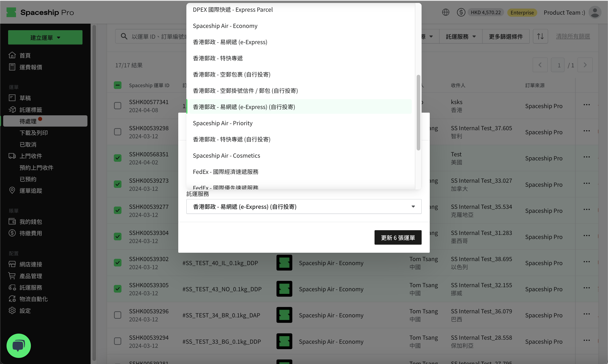Screen dimensions: 608x364
Task: Select Spaceship Air - Priority option
Action: point(301,123)
